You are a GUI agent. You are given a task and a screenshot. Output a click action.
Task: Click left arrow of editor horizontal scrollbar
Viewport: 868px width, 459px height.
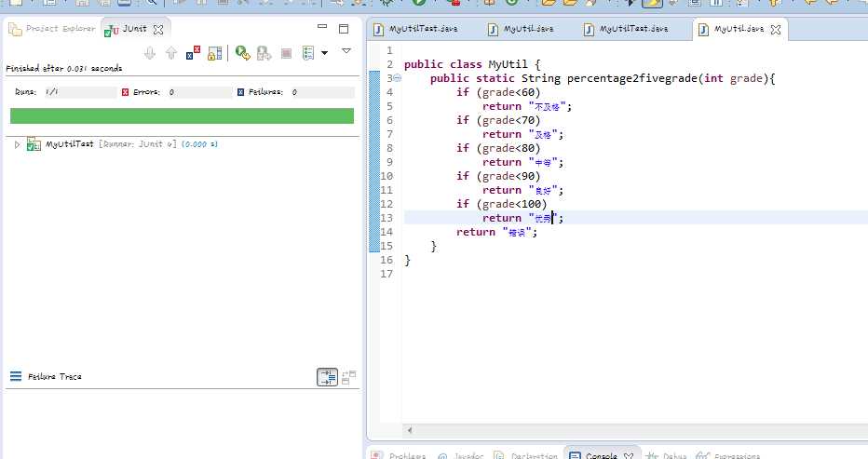pos(409,431)
